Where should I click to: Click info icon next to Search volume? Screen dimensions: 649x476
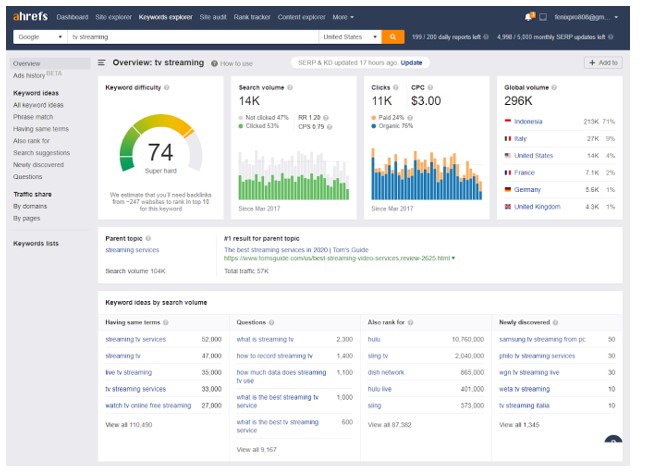pos(290,87)
